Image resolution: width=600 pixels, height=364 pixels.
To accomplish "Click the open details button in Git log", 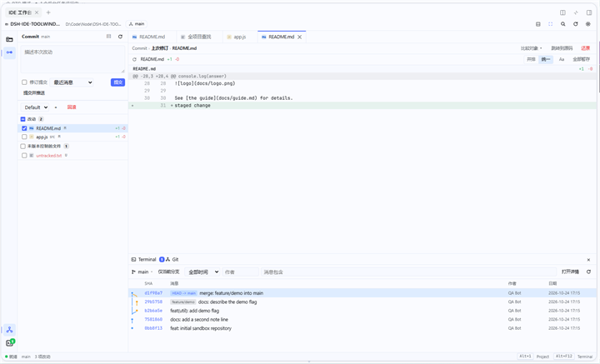I will pos(570,272).
